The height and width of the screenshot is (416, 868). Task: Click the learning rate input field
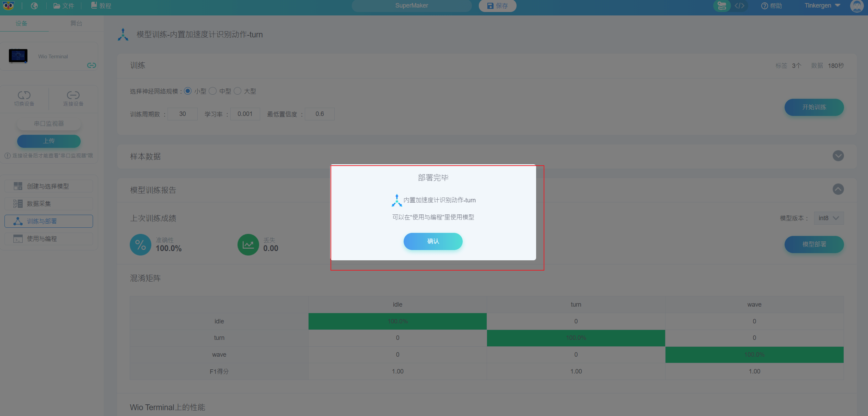point(245,114)
